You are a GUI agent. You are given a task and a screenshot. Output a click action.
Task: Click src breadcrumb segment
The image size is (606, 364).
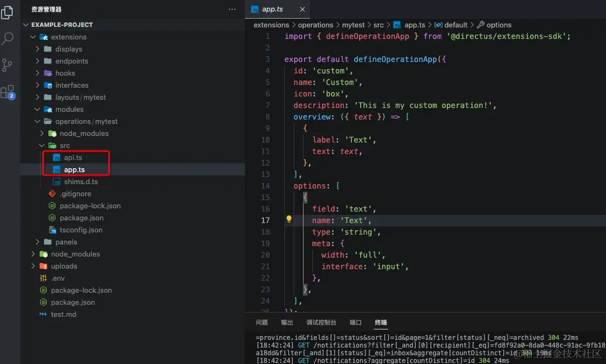point(378,25)
